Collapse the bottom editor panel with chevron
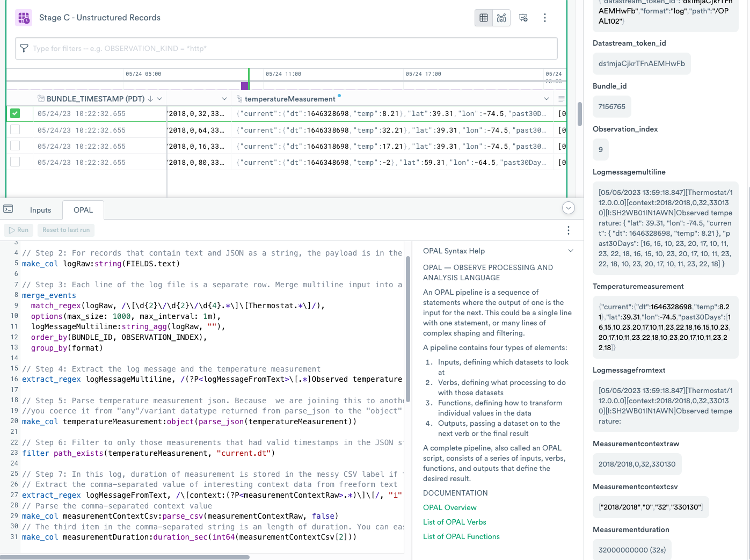750x560 pixels. coord(568,208)
